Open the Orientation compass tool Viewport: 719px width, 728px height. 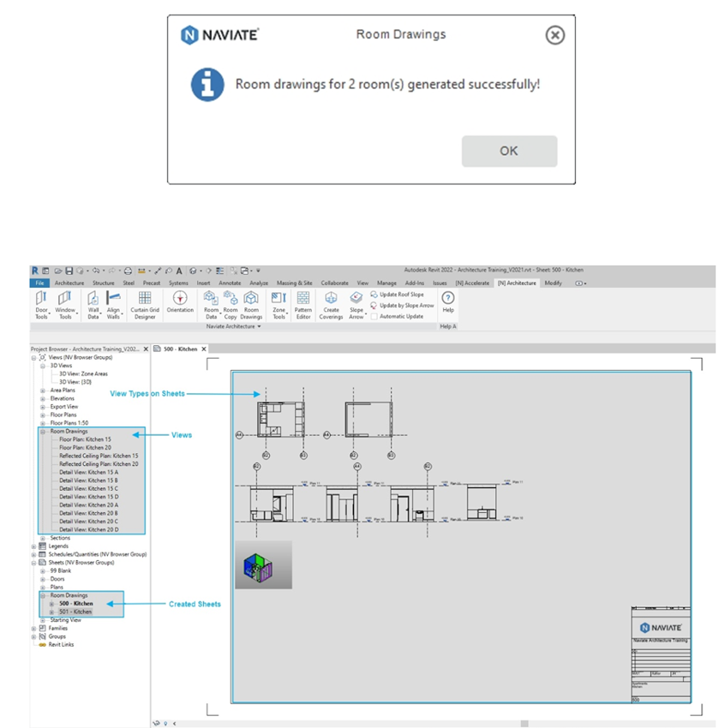(180, 301)
